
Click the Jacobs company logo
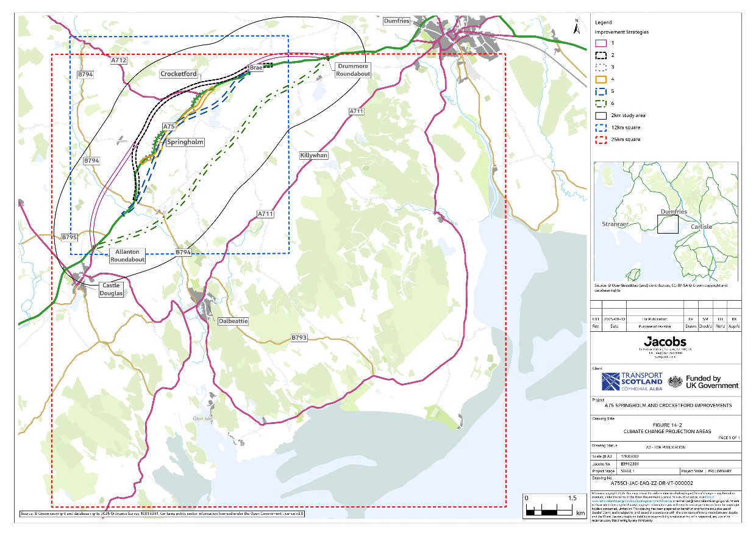tap(665, 342)
